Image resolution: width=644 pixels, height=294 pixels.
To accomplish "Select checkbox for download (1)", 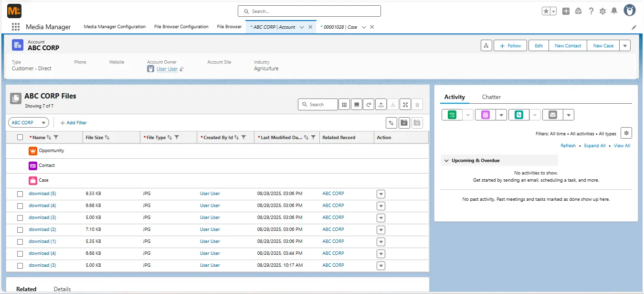I will (x=20, y=242).
